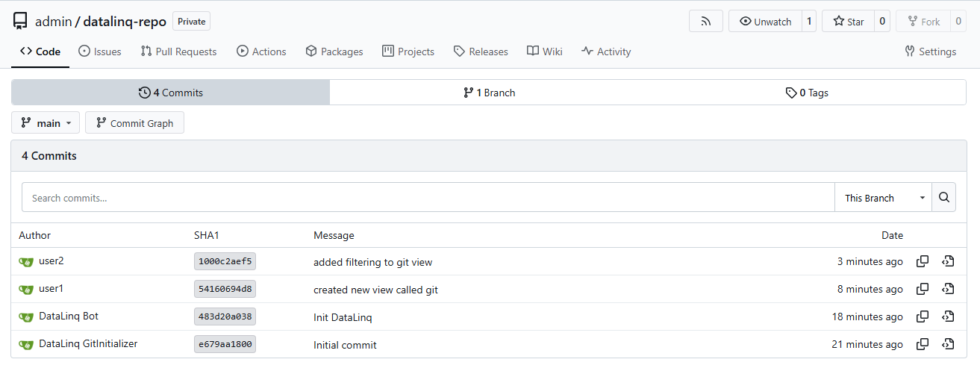This screenshot has width=980, height=368.
Task: Click user2 avatar icon
Action: [26, 262]
